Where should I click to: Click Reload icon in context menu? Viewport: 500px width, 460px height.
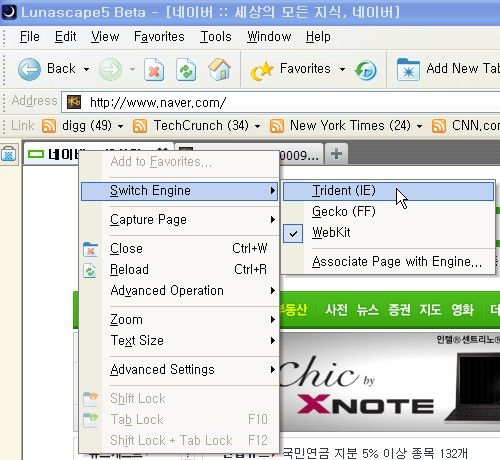[90, 270]
